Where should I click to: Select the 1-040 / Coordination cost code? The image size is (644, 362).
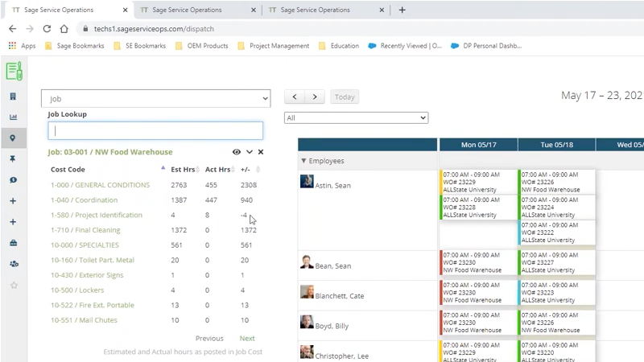click(x=85, y=200)
